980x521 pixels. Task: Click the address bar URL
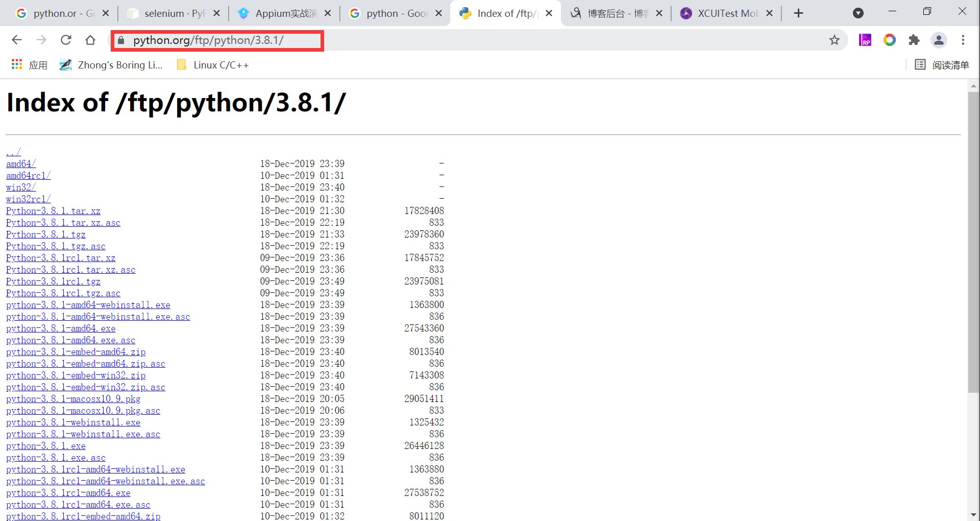pyautogui.click(x=208, y=40)
